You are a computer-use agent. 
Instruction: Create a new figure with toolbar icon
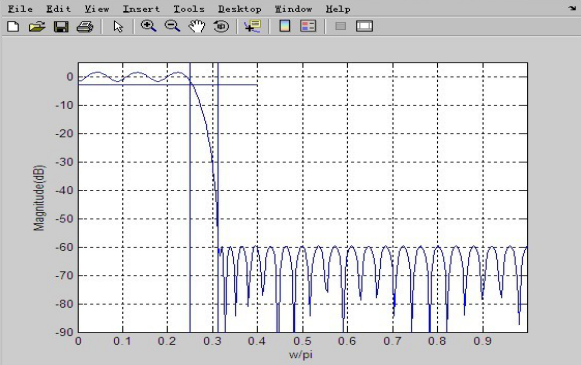click(13, 27)
